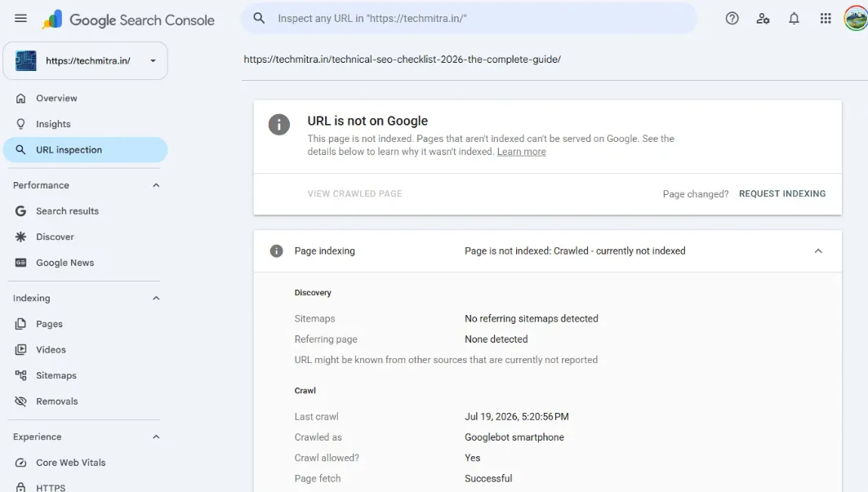Click 'No referring sitemaps detected' value
Viewport: 868px width, 492px height.
(x=532, y=319)
